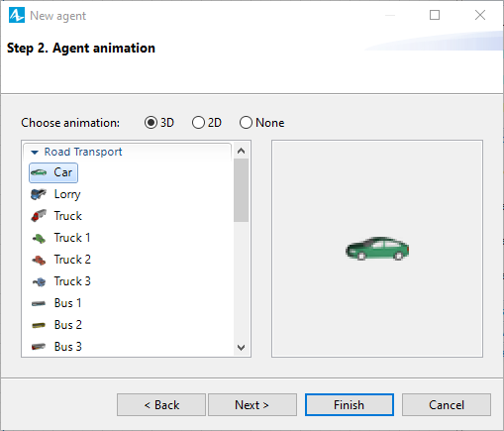This screenshot has height=431, width=504.
Task: Choose the blue Lorry icon
Action: pyautogui.click(x=39, y=194)
